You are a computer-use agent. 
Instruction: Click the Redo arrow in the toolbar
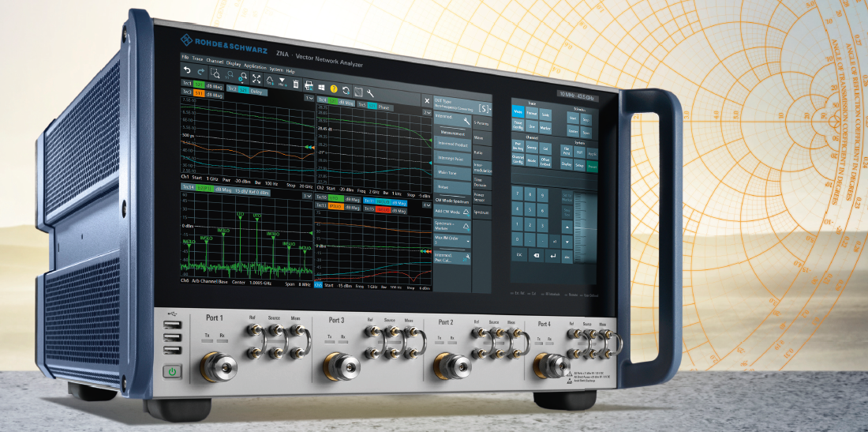[x=201, y=72]
